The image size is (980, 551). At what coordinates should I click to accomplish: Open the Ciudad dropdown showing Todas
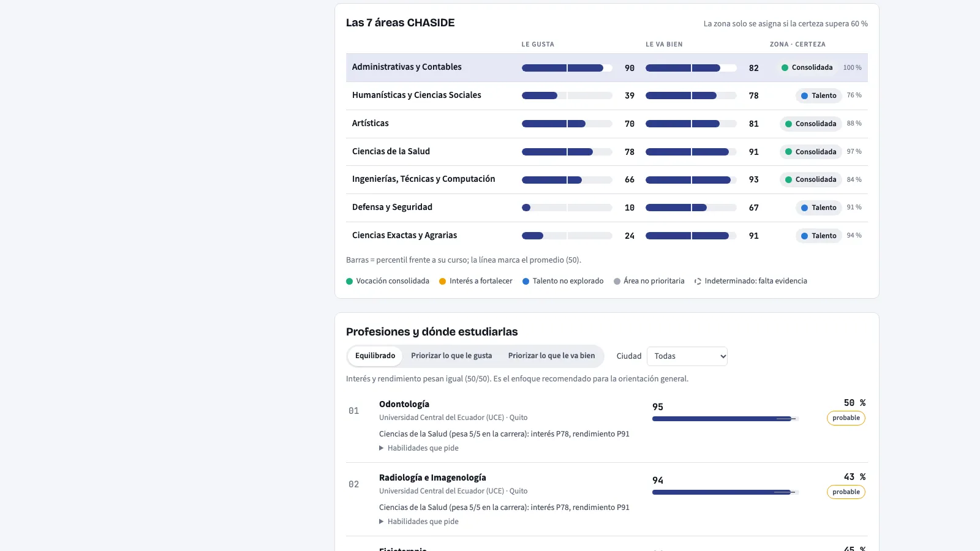pos(687,356)
